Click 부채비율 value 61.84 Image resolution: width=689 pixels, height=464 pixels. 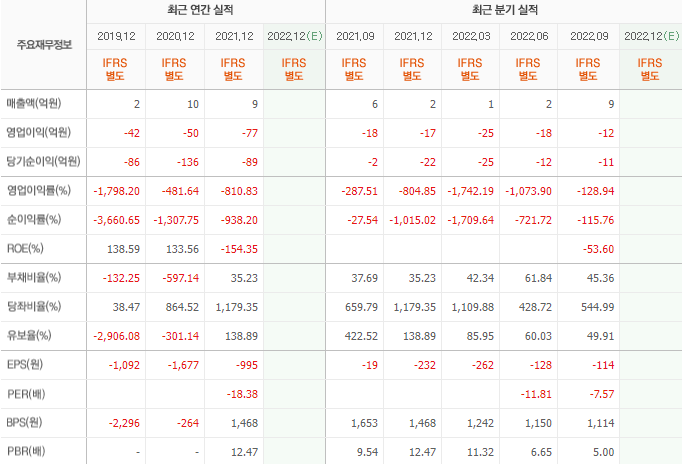pos(538,279)
